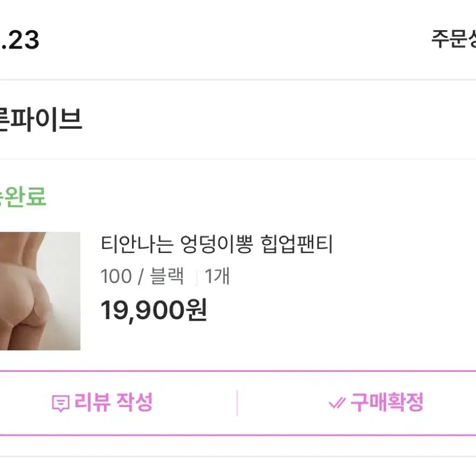Click the double checkmark confirm icon
Image resolution: width=476 pixels, height=476 pixels.
[x=337, y=403]
